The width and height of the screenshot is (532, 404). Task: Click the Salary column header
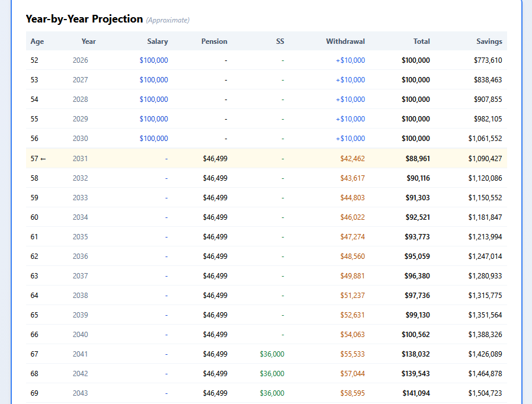[158, 41]
